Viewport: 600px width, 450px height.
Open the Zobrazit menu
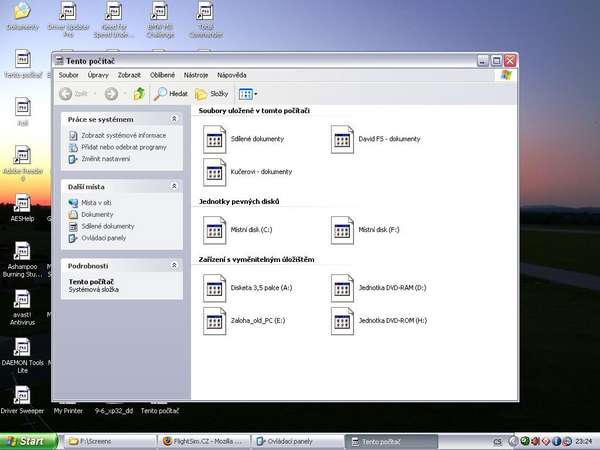[129, 75]
